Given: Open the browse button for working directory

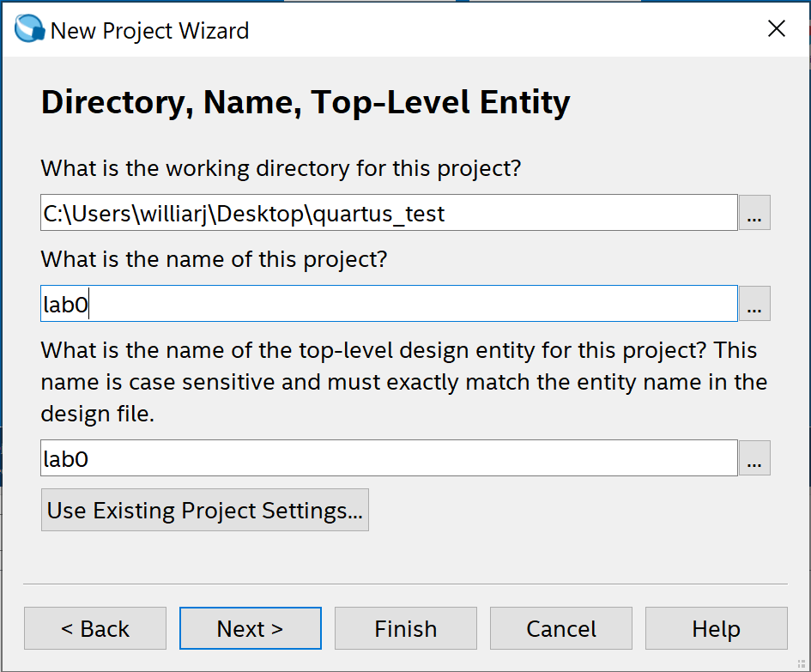Looking at the screenshot, I should pos(754,213).
